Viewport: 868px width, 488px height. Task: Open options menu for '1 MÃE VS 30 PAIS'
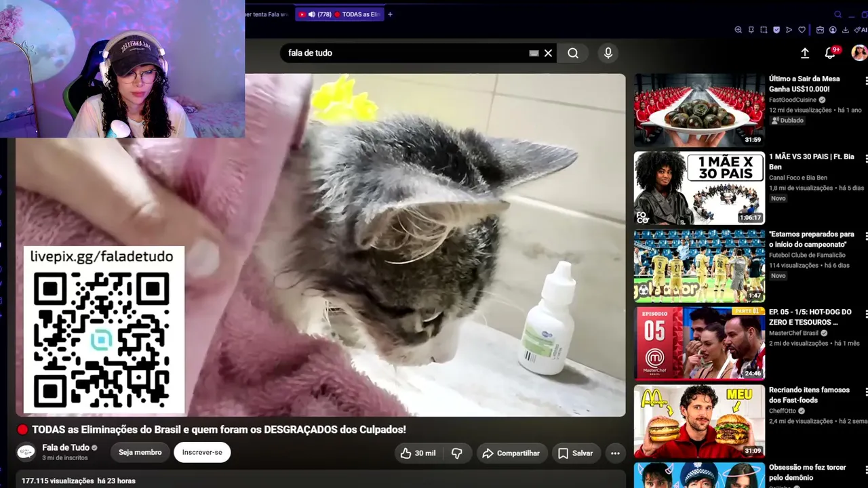coord(866,158)
